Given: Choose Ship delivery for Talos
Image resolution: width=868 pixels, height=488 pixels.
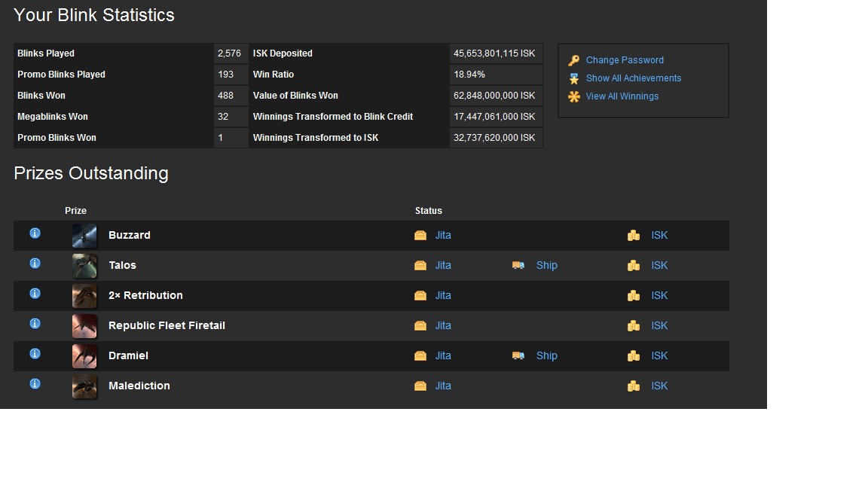Looking at the screenshot, I should click(547, 266).
